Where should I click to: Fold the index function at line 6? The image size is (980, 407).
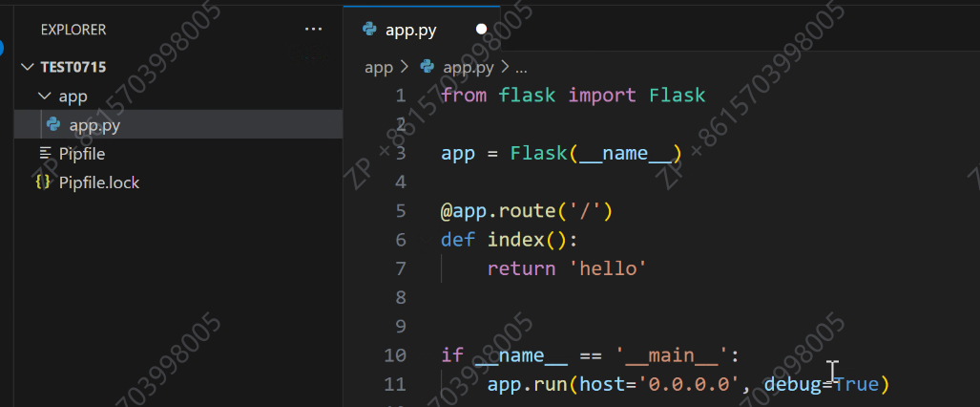click(426, 240)
